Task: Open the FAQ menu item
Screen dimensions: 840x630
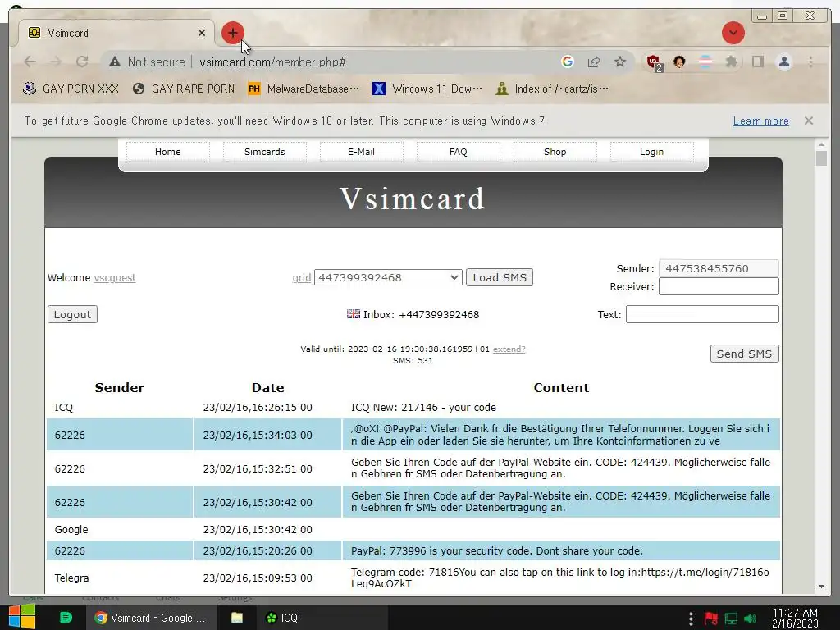Action: pyautogui.click(x=458, y=152)
